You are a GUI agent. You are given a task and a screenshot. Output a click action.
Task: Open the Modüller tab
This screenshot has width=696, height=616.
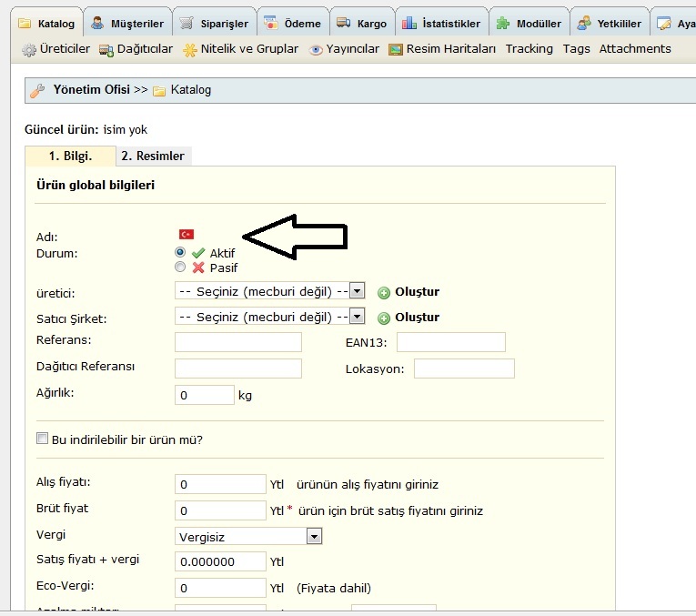click(x=530, y=24)
